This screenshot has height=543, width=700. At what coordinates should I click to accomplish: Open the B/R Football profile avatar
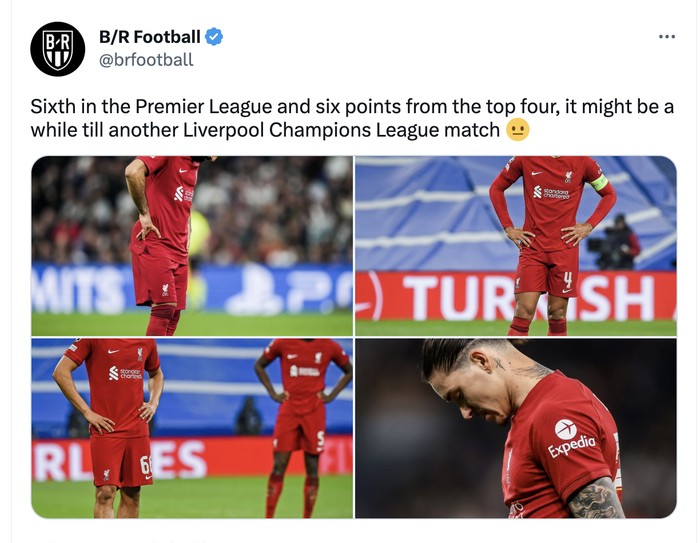click(x=58, y=49)
